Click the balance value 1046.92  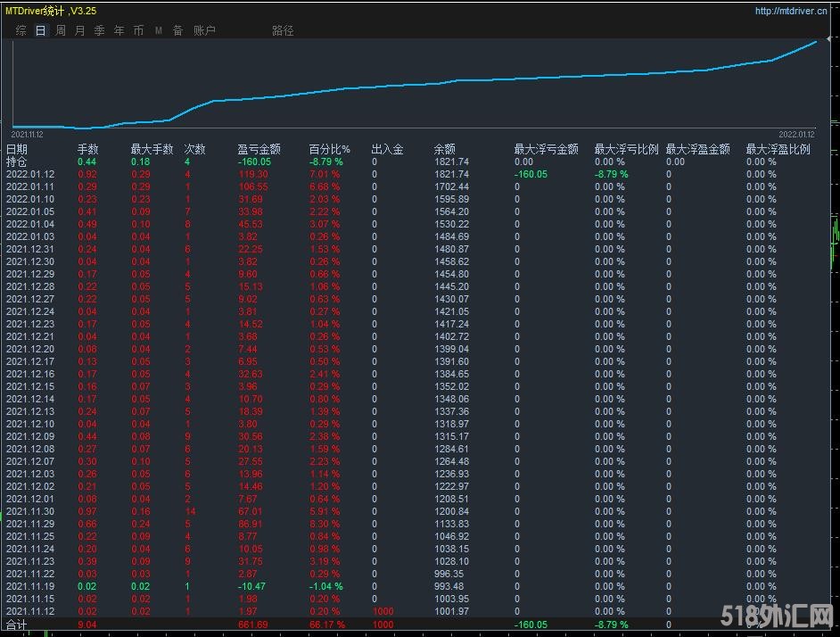click(451, 536)
